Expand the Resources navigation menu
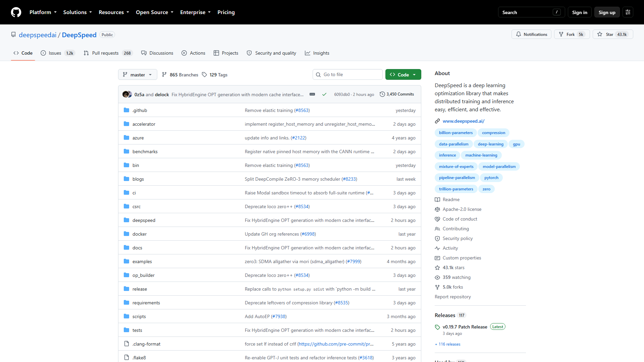 tap(114, 12)
